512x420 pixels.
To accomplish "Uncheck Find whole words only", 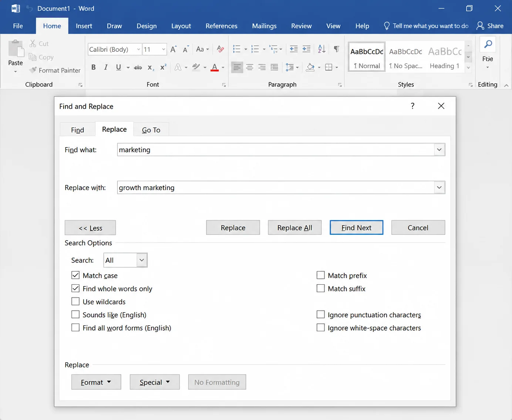I will coord(75,288).
